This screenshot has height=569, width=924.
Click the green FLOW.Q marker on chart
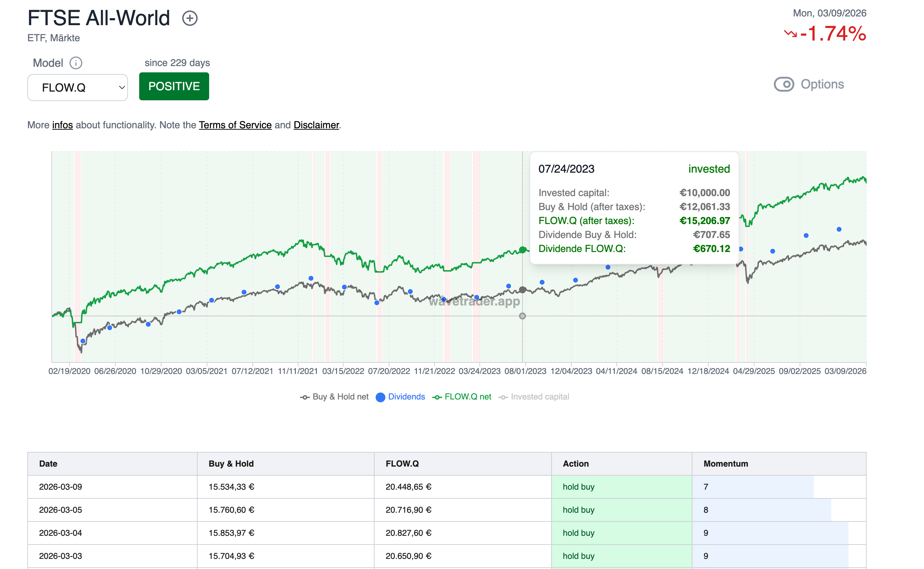click(522, 250)
